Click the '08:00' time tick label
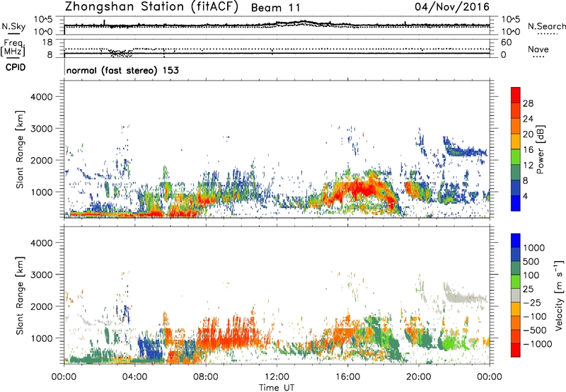The image size is (566, 392). click(205, 377)
